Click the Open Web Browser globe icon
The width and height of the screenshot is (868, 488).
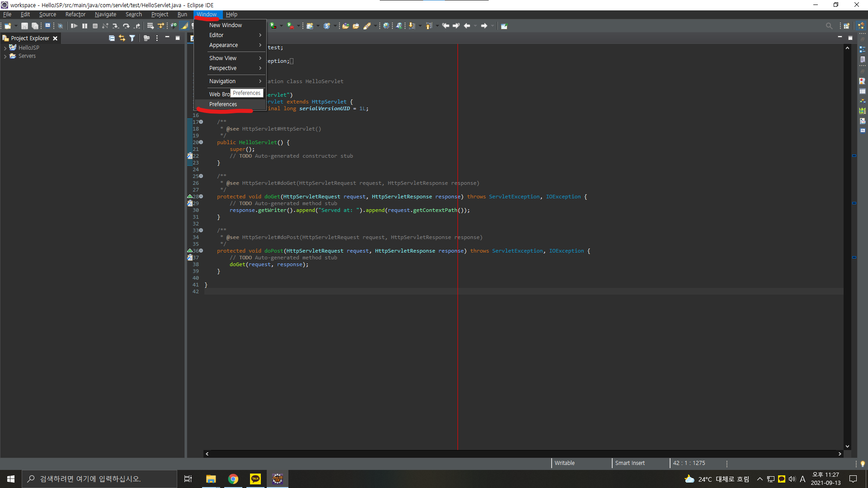[x=386, y=26]
